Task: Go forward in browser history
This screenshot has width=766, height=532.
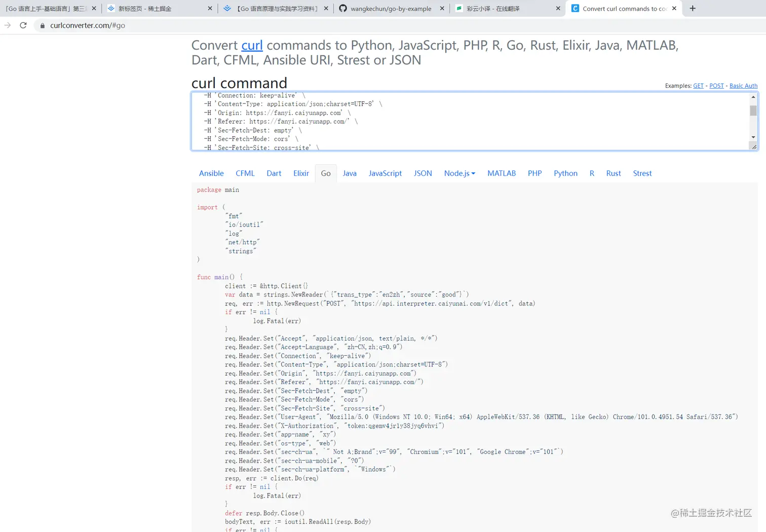Action: tap(8, 25)
